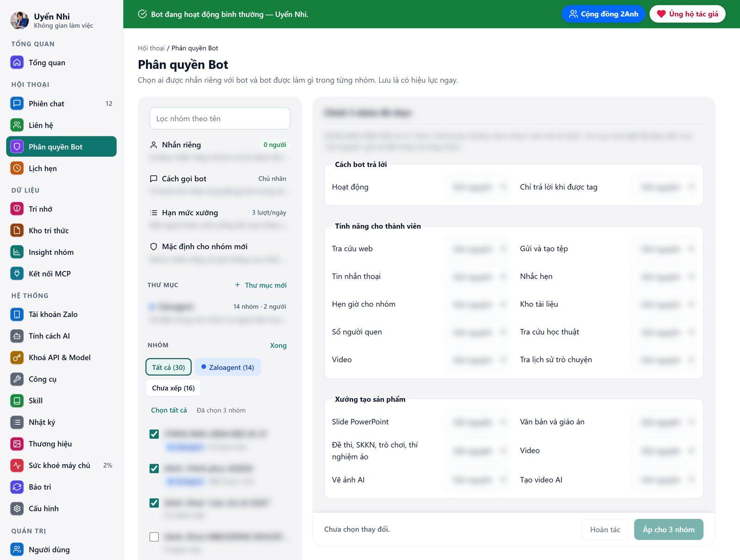Open the Hoạt động dropdown
Image resolution: width=740 pixels, height=560 pixels.
[479, 187]
